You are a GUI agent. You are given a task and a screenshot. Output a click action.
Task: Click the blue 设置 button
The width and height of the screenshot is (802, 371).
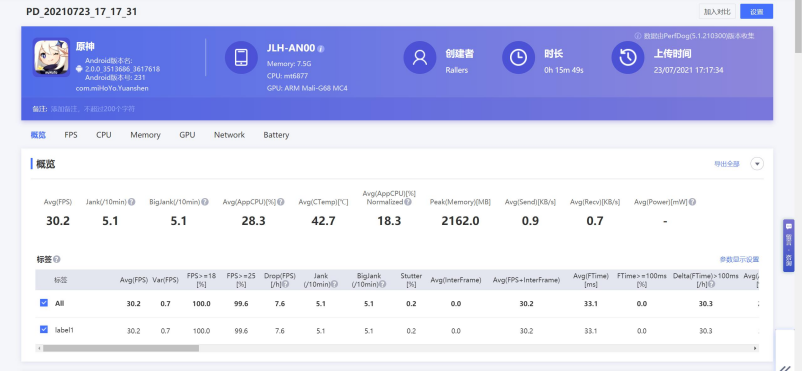pyautogui.click(x=756, y=12)
